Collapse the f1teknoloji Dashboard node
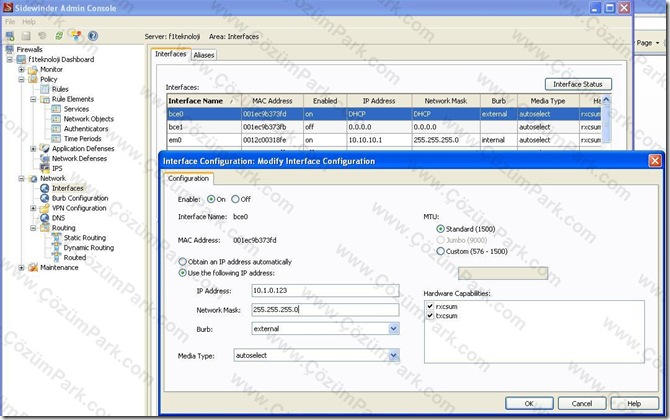Viewport: 670px width, 420px height. pos(9,59)
